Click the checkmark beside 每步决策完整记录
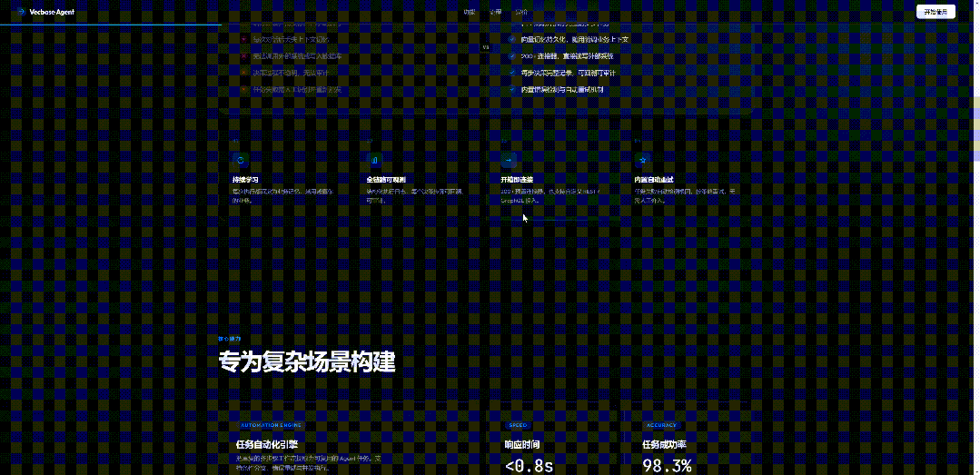980x475 pixels. point(512,74)
